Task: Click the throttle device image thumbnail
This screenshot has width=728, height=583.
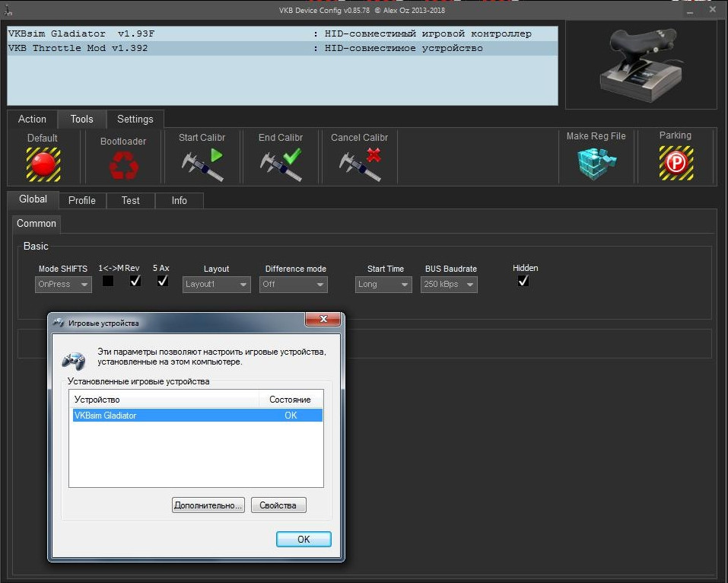Action: pos(641,65)
